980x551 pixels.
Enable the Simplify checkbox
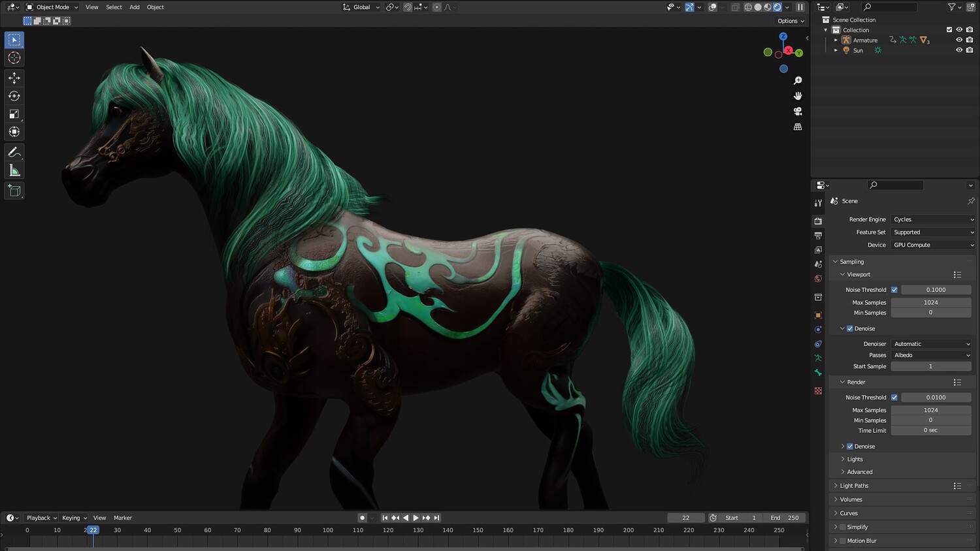pos(843,527)
